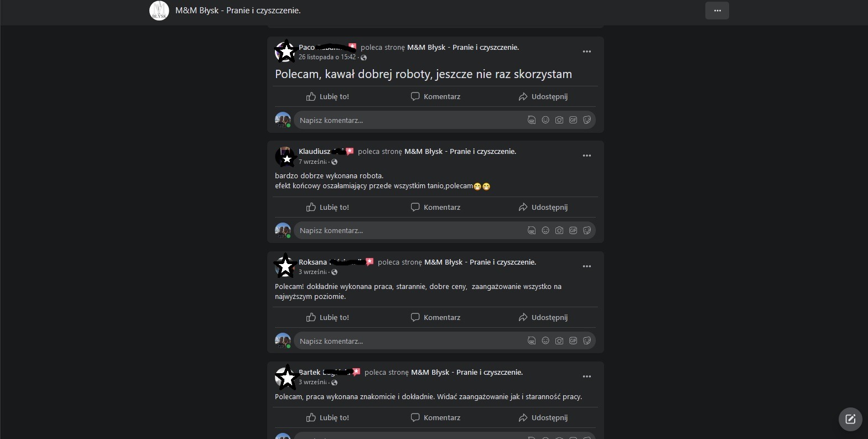
Task: Share Bartek's recommendation with Udostępnij
Action: tap(543, 417)
